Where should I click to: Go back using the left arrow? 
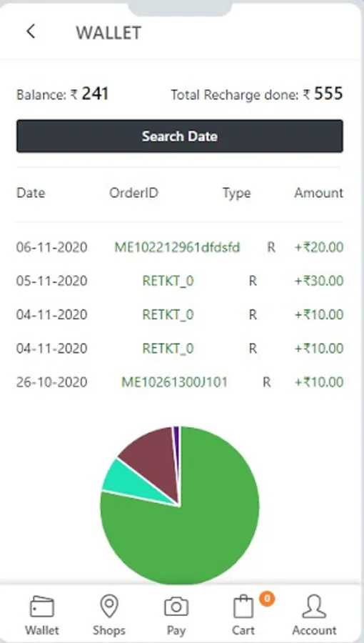coord(30,31)
